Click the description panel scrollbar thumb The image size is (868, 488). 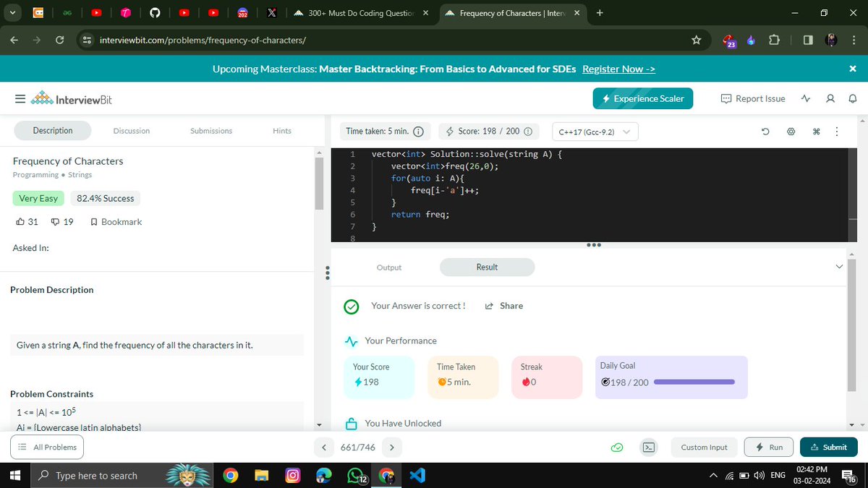[x=318, y=183]
